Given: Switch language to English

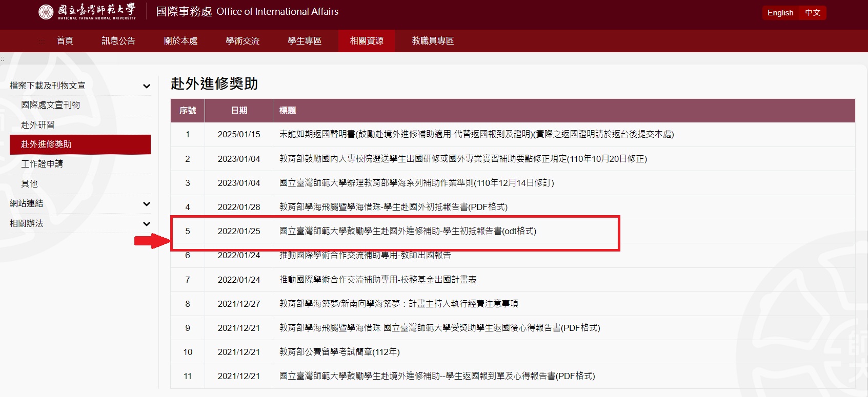Looking at the screenshot, I should pyautogui.click(x=780, y=13).
